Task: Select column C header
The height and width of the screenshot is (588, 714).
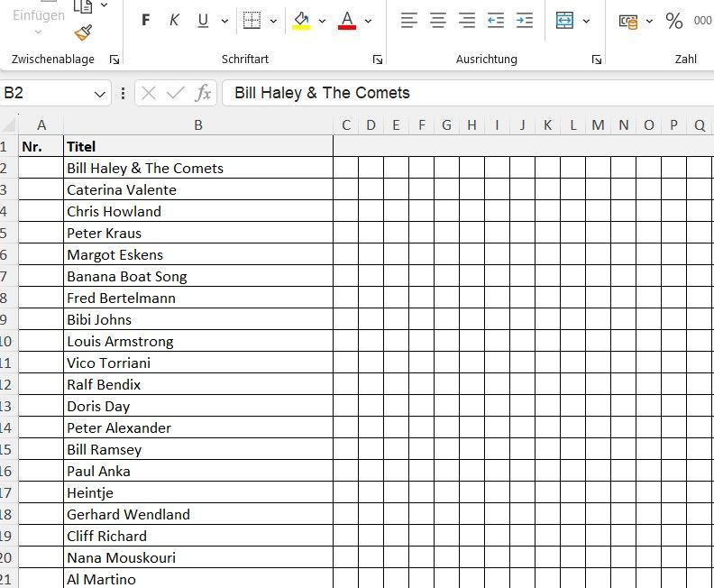Action: click(x=346, y=125)
